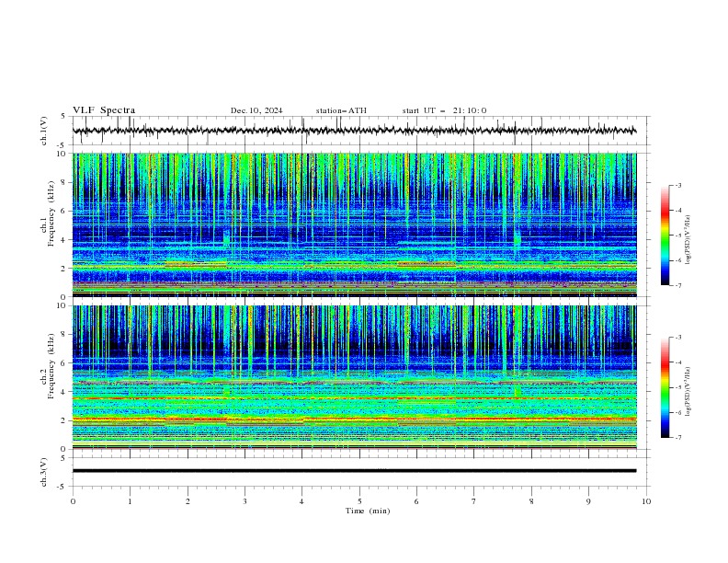Click the "VLF Spectra" title text
Viewport: 728px width, 563px height.
[x=104, y=110]
